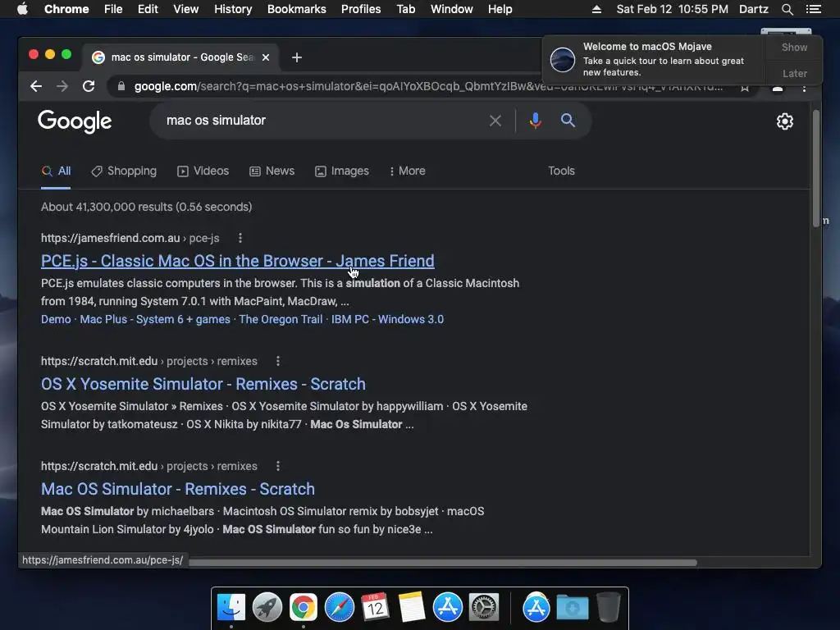This screenshot has width=840, height=630.
Task: Click the Google logo
Action: pos(75,121)
